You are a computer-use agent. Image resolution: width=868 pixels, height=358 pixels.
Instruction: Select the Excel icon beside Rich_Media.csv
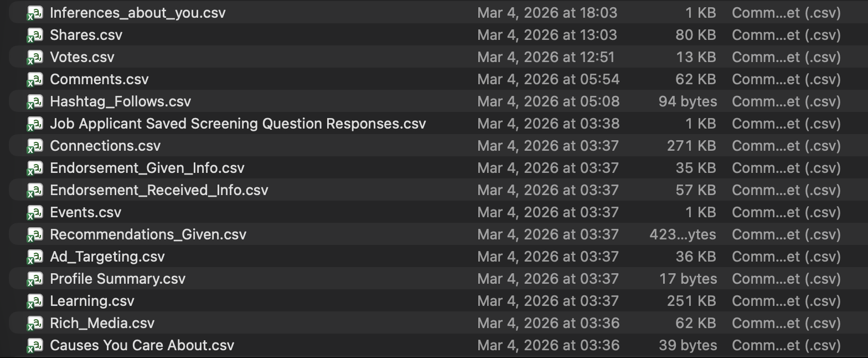pos(35,323)
